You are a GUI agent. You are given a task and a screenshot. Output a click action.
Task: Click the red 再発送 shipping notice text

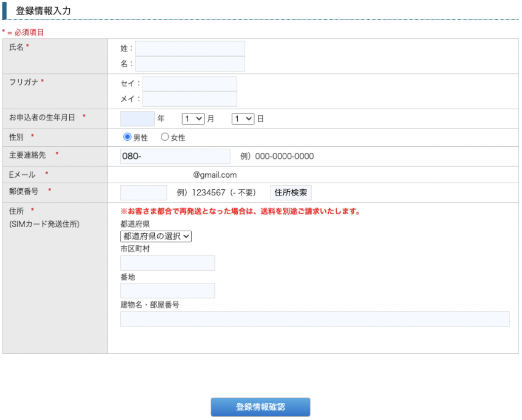pyautogui.click(x=240, y=212)
